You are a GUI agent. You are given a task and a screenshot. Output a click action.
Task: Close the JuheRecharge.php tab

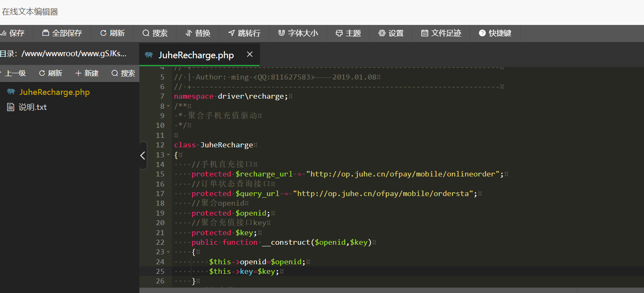250,55
